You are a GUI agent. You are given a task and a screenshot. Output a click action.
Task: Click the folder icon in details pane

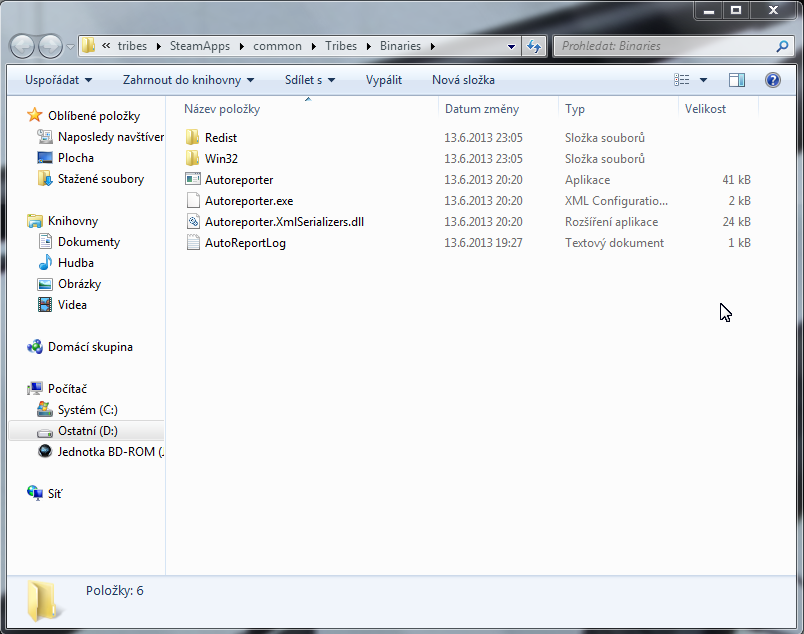(x=44, y=601)
